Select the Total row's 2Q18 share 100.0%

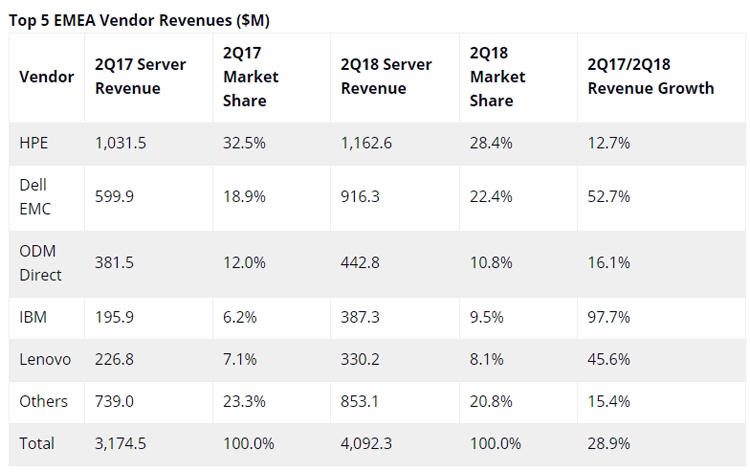(496, 443)
